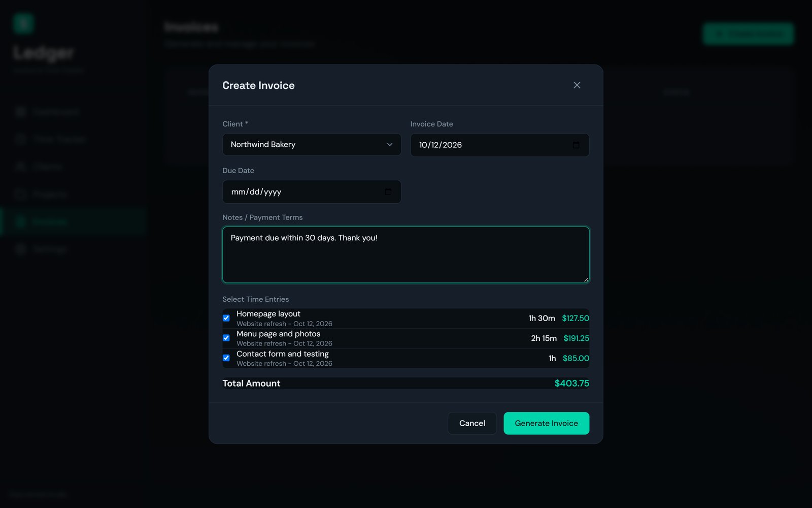812x508 pixels.
Task: Click the project subtitle under Homepage layout
Action: [x=284, y=324]
